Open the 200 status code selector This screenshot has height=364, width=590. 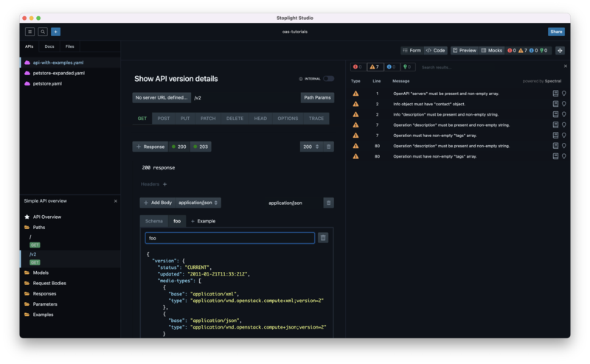[x=311, y=147]
